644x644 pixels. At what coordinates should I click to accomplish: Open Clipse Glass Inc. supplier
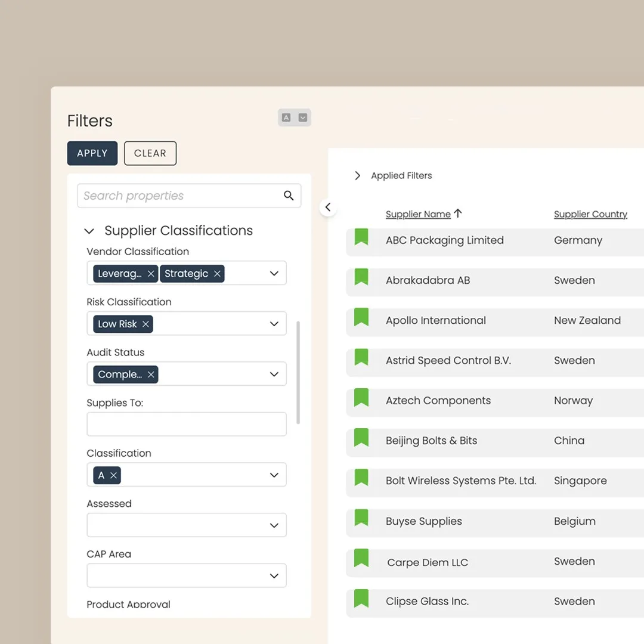[x=427, y=601]
